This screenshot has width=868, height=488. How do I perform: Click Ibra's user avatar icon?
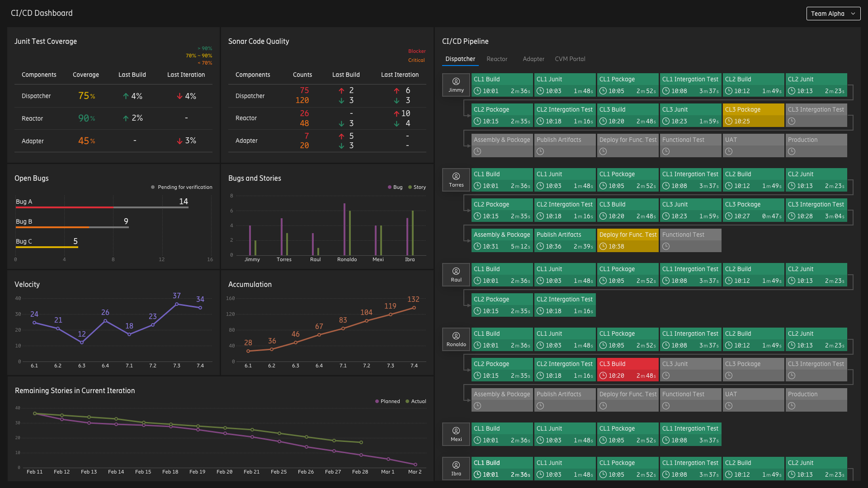[456, 465]
